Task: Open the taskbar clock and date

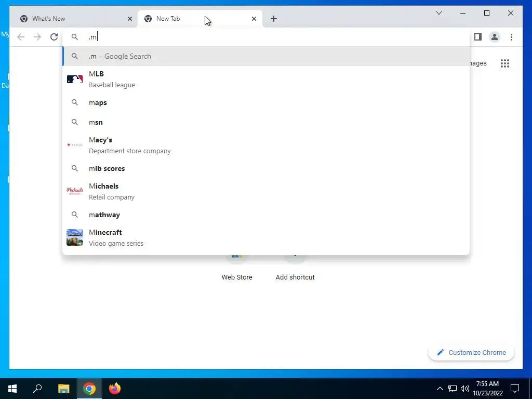Action: 487,389
